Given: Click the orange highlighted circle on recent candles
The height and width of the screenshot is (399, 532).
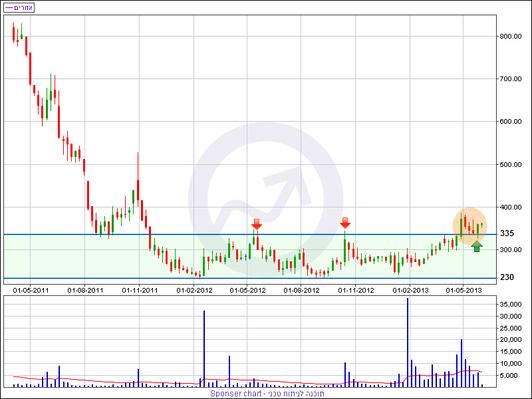Looking at the screenshot, I should tap(470, 226).
